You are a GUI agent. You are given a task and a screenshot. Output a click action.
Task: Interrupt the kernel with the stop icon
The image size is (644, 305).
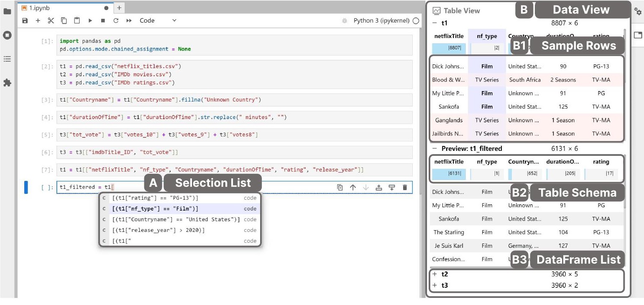click(x=103, y=20)
